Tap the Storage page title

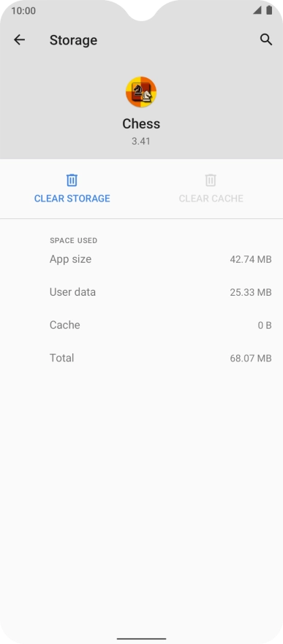click(x=73, y=40)
